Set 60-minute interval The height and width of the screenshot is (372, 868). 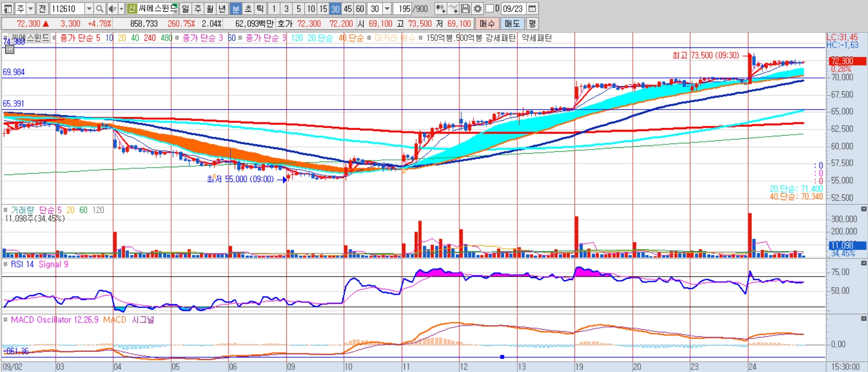coord(361,9)
